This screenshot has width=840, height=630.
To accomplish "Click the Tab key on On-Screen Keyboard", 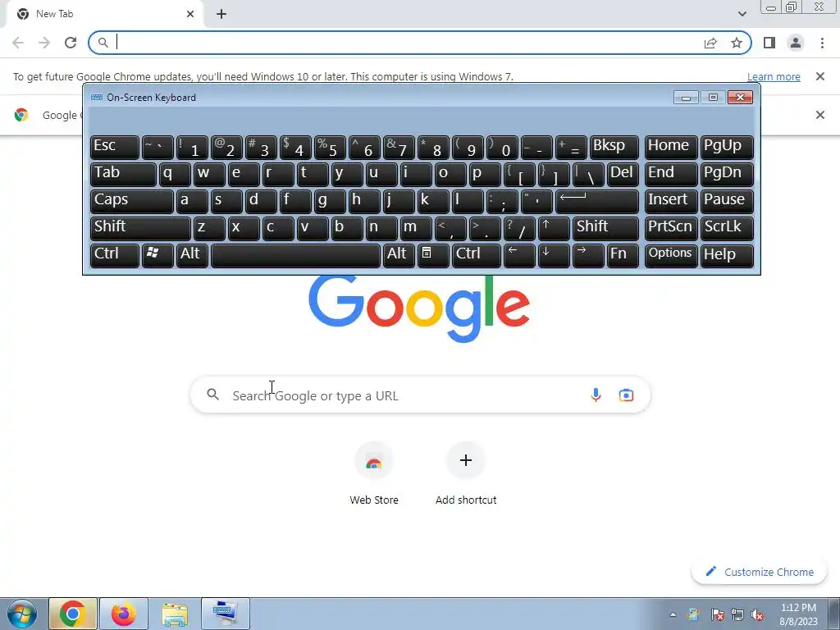I will [123, 174].
